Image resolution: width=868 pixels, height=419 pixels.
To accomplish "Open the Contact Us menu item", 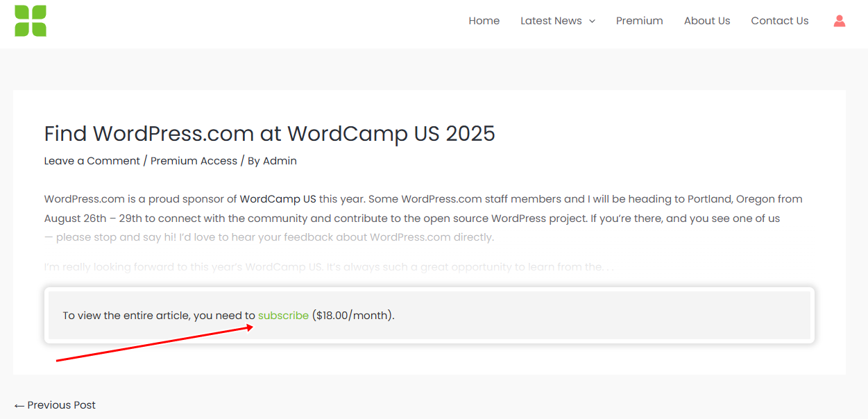I will pos(780,21).
